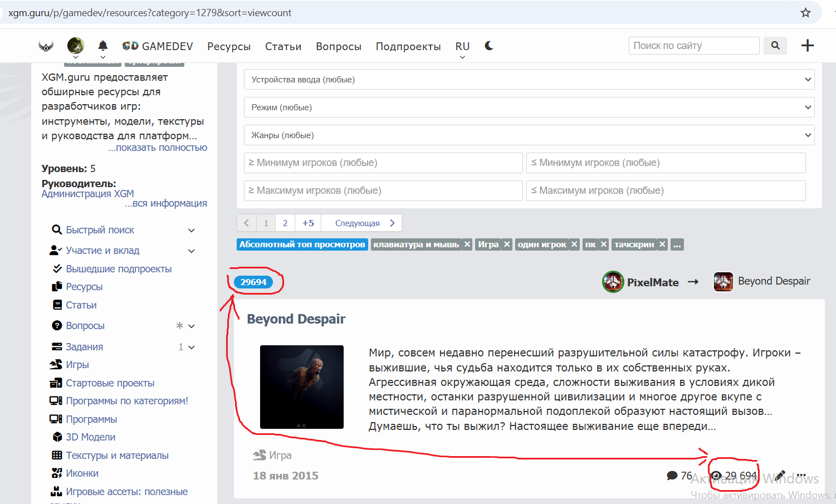Open the RU language dropdown
836x504 pixels.
point(462,47)
